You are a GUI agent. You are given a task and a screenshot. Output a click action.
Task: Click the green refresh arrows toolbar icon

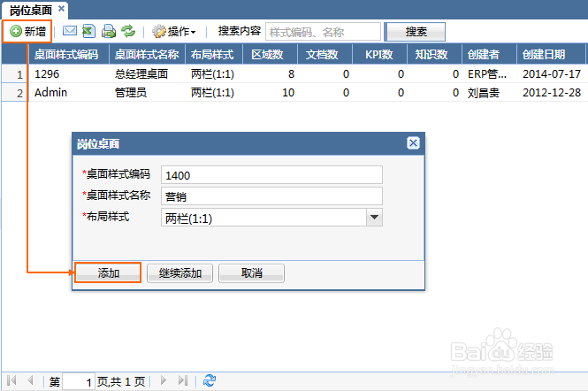coord(128,31)
